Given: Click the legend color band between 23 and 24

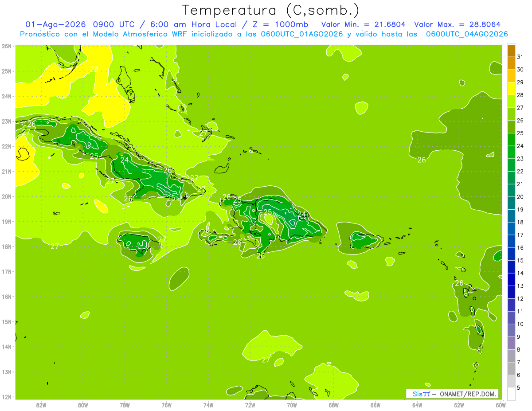Looking at the screenshot, I should tap(511, 152).
